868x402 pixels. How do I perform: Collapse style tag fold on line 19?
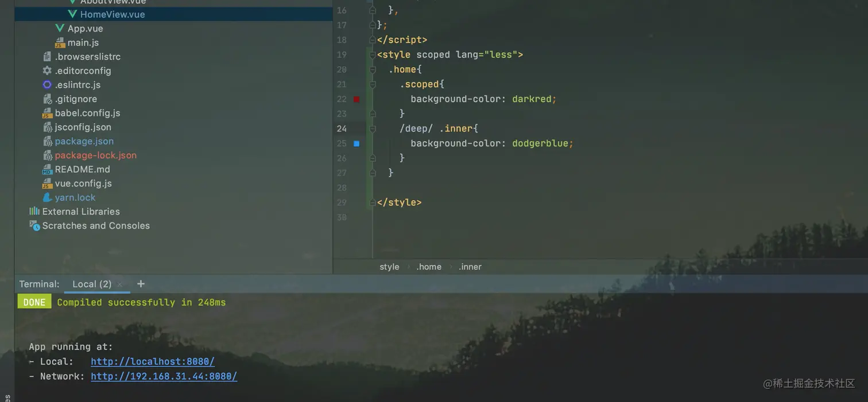click(x=373, y=54)
